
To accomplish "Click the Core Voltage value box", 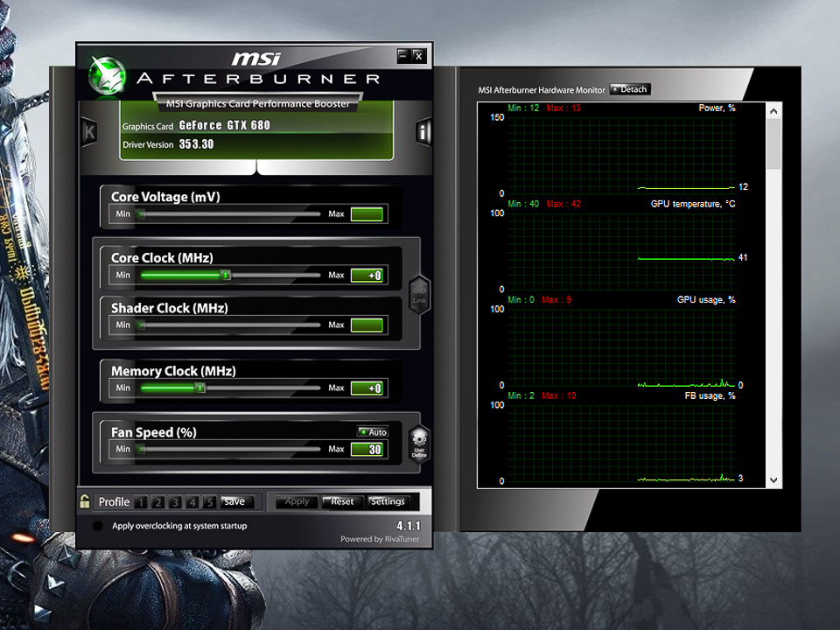I will pyautogui.click(x=367, y=214).
